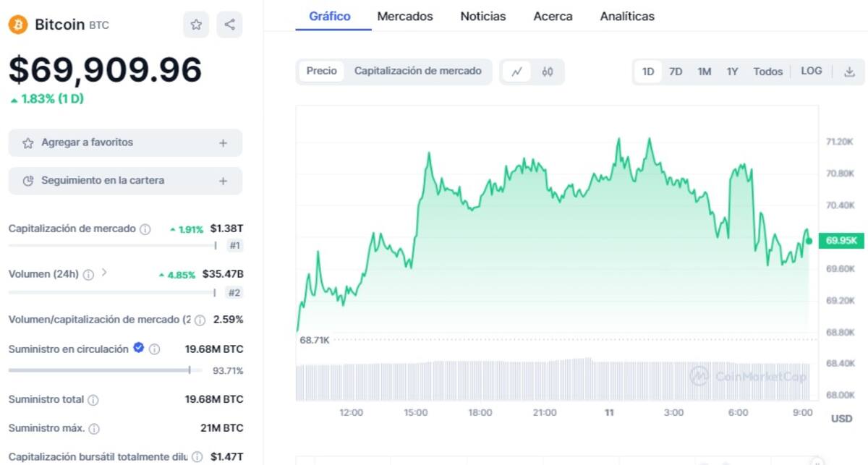Expand Seguimiento en la cartera plus sign
Screen dimensions: 868x465
(224, 181)
